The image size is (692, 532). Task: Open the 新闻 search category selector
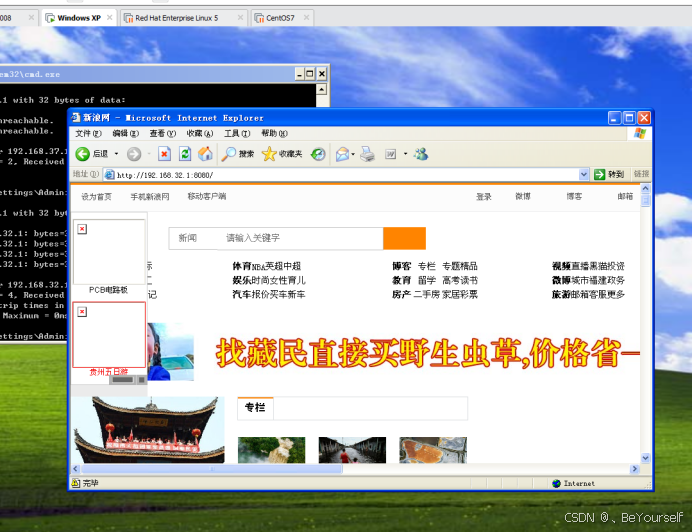tap(188, 238)
